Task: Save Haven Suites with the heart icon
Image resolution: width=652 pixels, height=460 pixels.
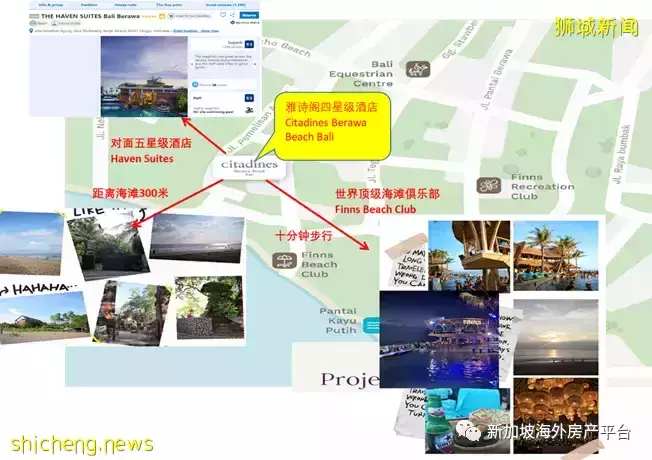Action: pyautogui.click(x=223, y=15)
